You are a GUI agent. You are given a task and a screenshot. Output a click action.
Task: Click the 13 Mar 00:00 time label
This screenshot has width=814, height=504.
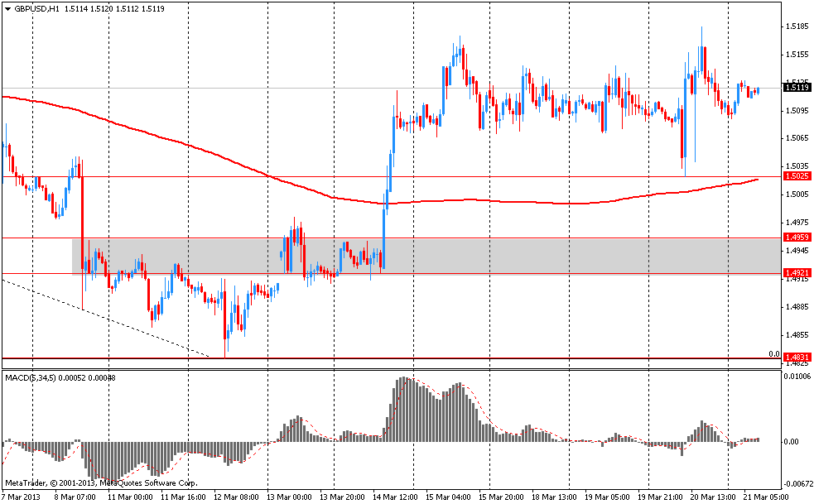(290, 497)
